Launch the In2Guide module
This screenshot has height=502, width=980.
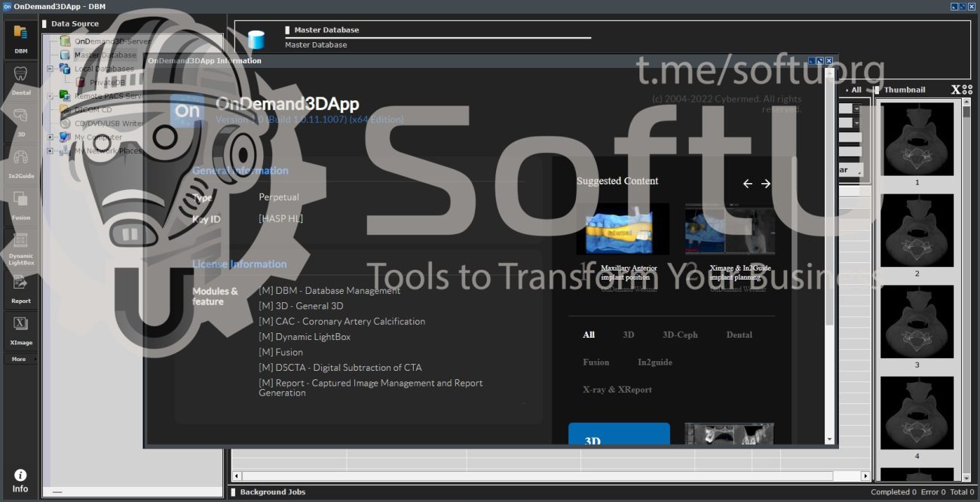(x=20, y=164)
